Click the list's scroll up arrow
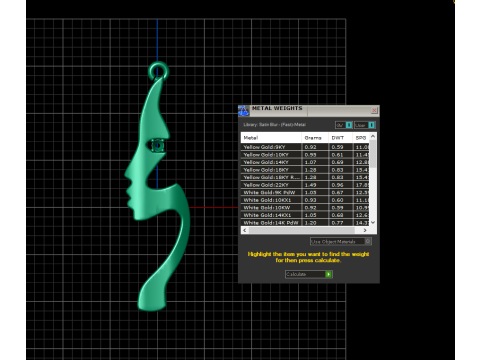 tap(373, 137)
